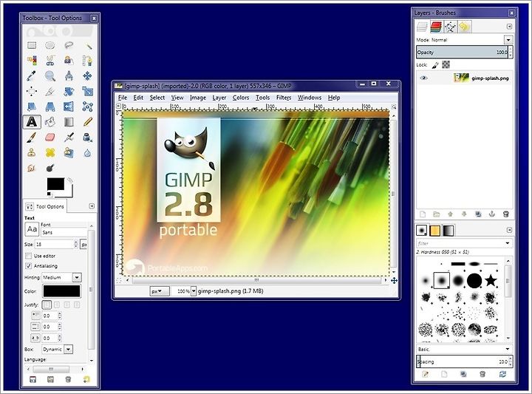Raise the layer with up arrow icon
This screenshot has width=532, height=394.
(x=451, y=214)
